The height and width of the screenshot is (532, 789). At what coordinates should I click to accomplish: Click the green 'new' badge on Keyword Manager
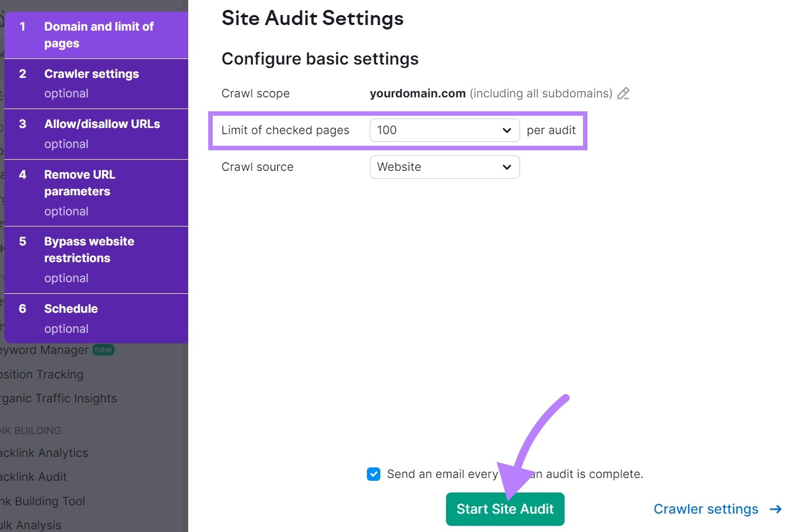point(104,349)
